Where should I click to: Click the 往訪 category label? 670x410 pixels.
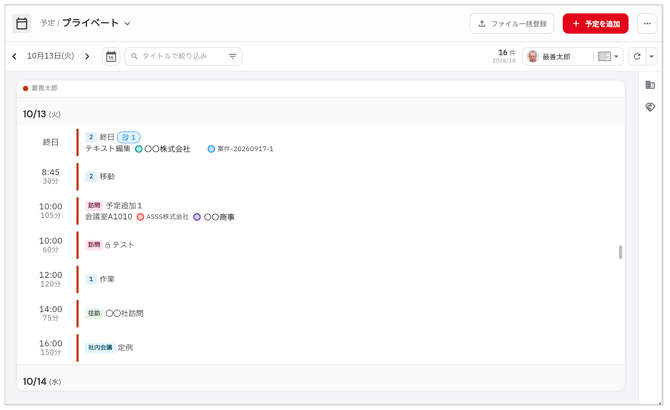click(x=94, y=313)
